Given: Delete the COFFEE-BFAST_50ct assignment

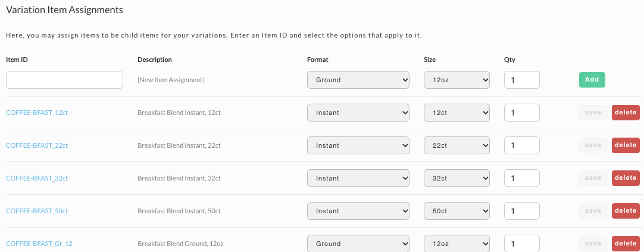Looking at the screenshot, I should click(626, 211).
